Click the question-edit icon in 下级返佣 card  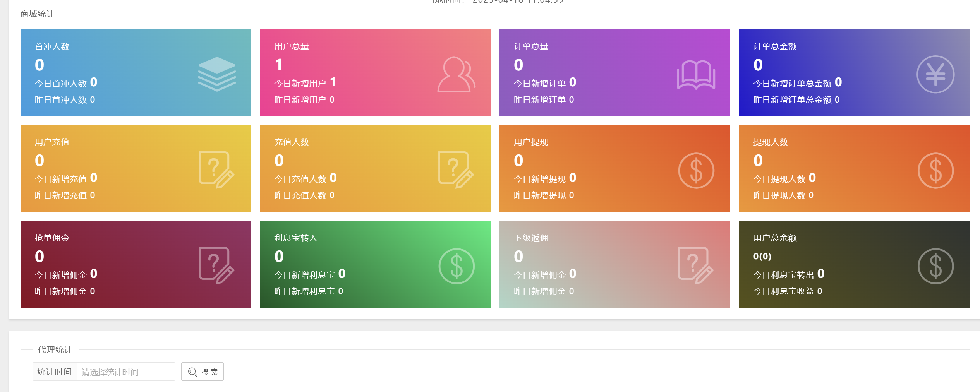[695, 266]
